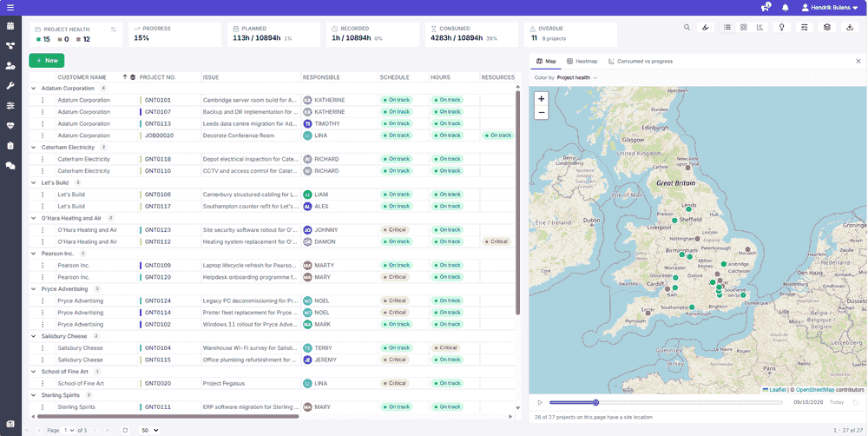Click the table vertical scrollbar

517,202
